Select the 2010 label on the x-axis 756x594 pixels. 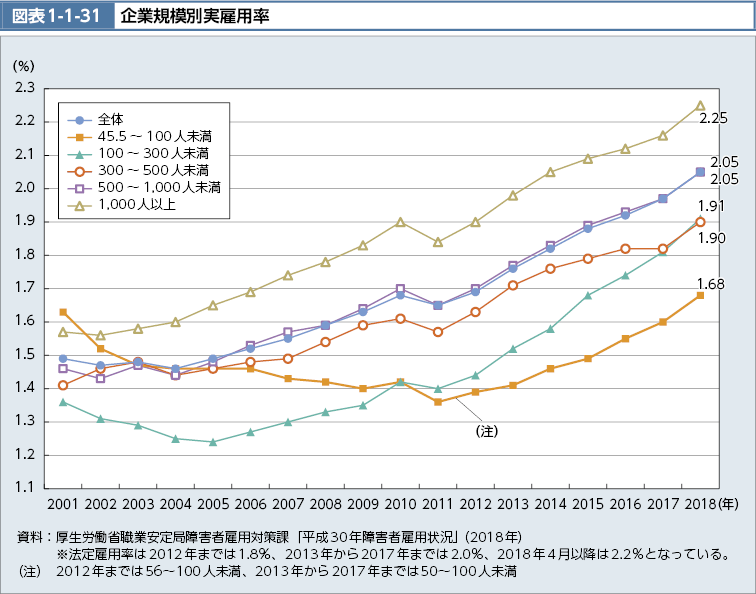point(400,502)
